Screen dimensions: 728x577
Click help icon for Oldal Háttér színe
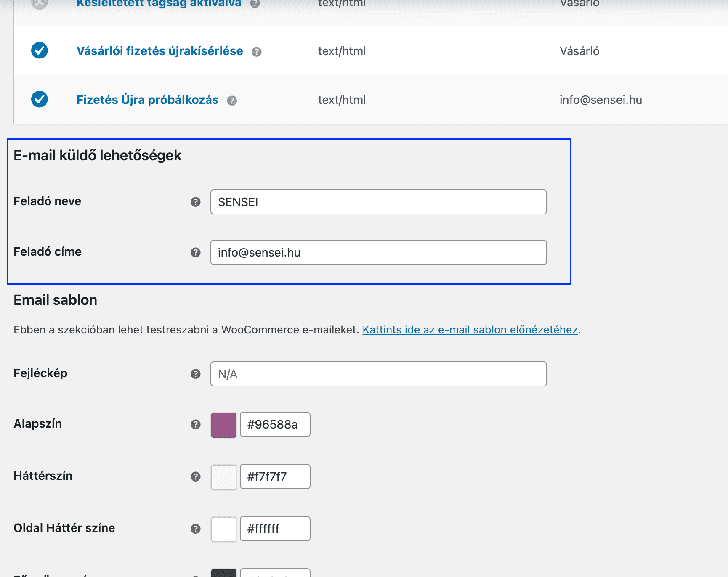[x=196, y=529]
